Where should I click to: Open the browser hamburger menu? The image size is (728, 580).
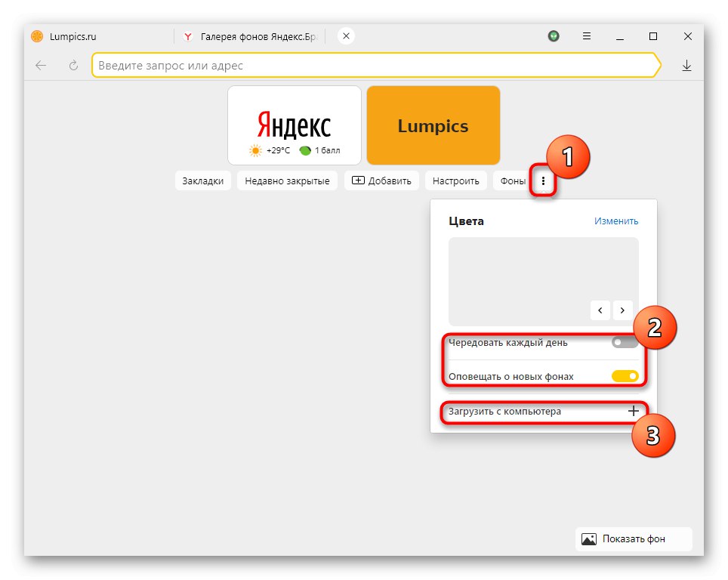[x=587, y=35]
